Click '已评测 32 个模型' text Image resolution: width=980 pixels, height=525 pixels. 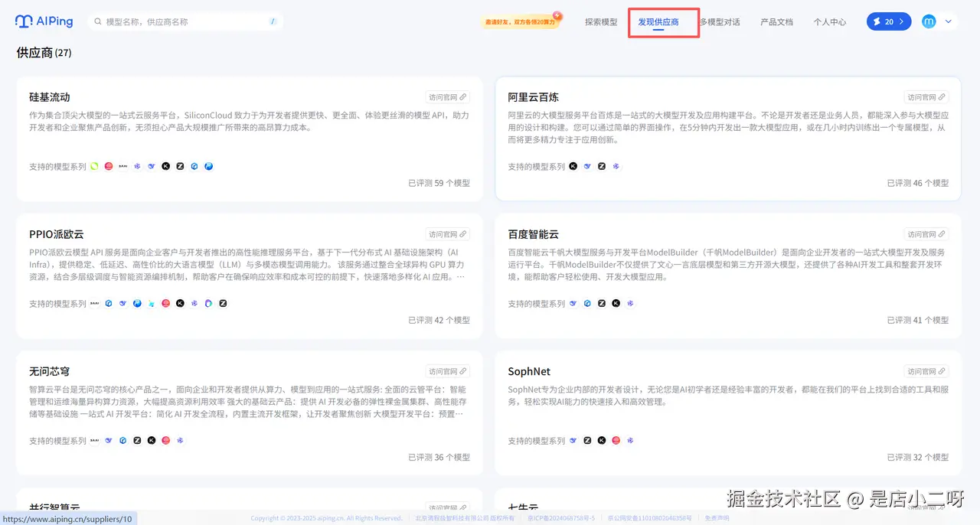coord(917,457)
